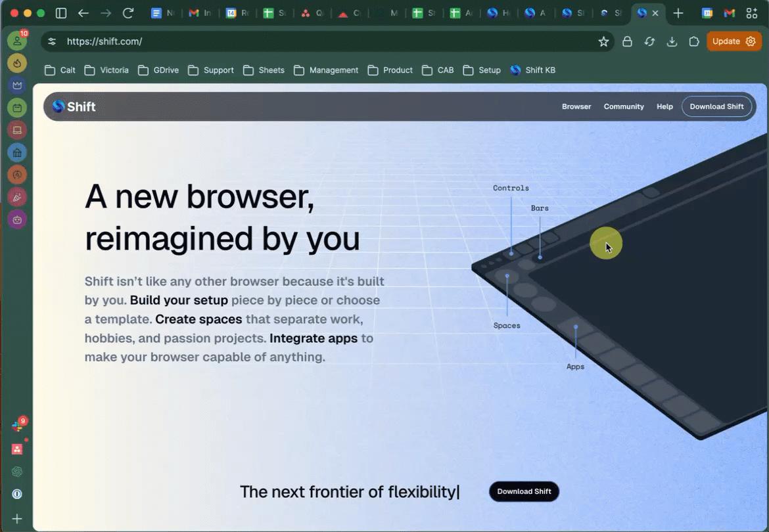Click the Apps label on diagram
The width and height of the screenshot is (769, 532).
point(575,366)
